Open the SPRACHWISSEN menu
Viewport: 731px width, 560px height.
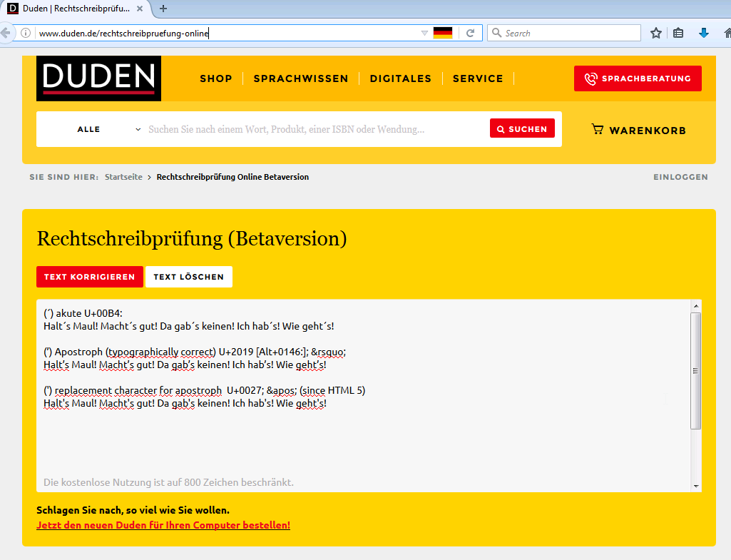(301, 78)
